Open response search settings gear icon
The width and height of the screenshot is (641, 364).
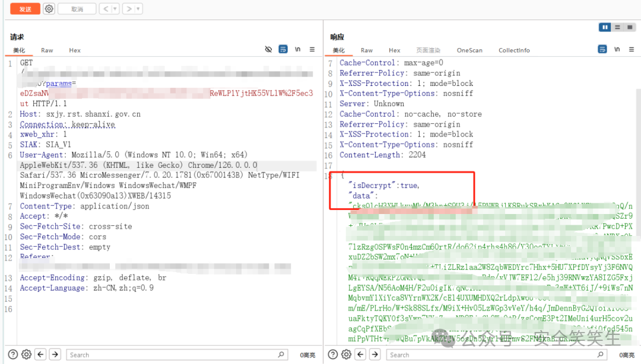[x=346, y=355]
